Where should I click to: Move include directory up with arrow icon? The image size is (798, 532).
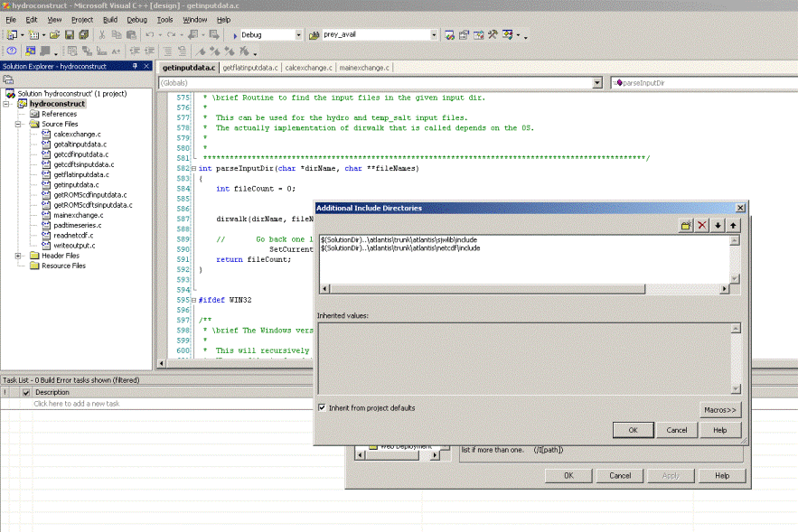[733, 225]
